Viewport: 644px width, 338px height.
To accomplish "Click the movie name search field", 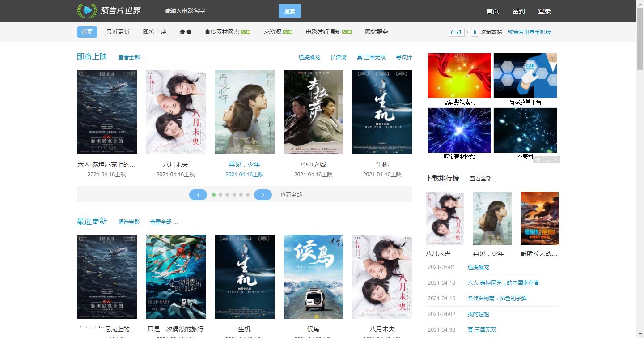I will click(220, 11).
